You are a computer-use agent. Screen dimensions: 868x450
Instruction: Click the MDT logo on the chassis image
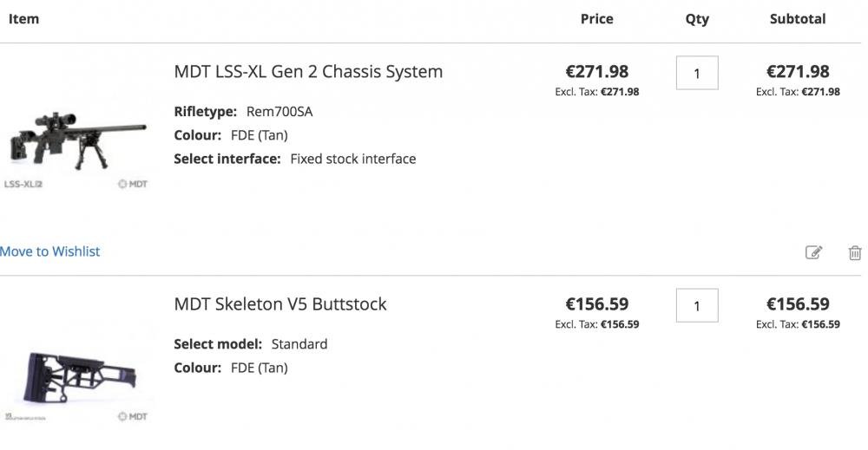(133, 184)
